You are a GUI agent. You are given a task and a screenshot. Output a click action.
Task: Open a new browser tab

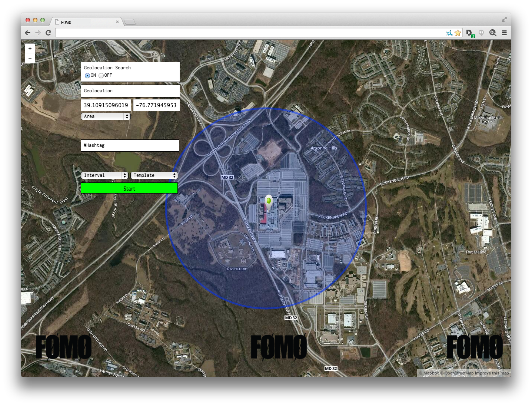click(x=130, y=22)
